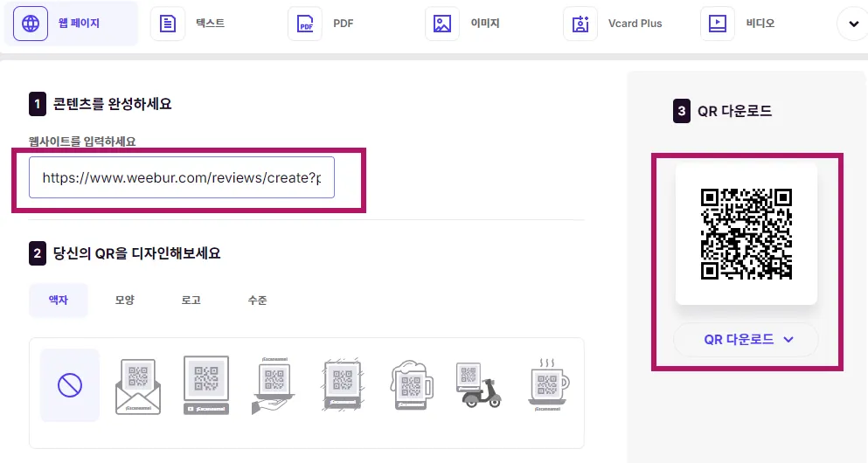
Task: Pick the hand-holding tray QR frame
Action: point(274,385)
